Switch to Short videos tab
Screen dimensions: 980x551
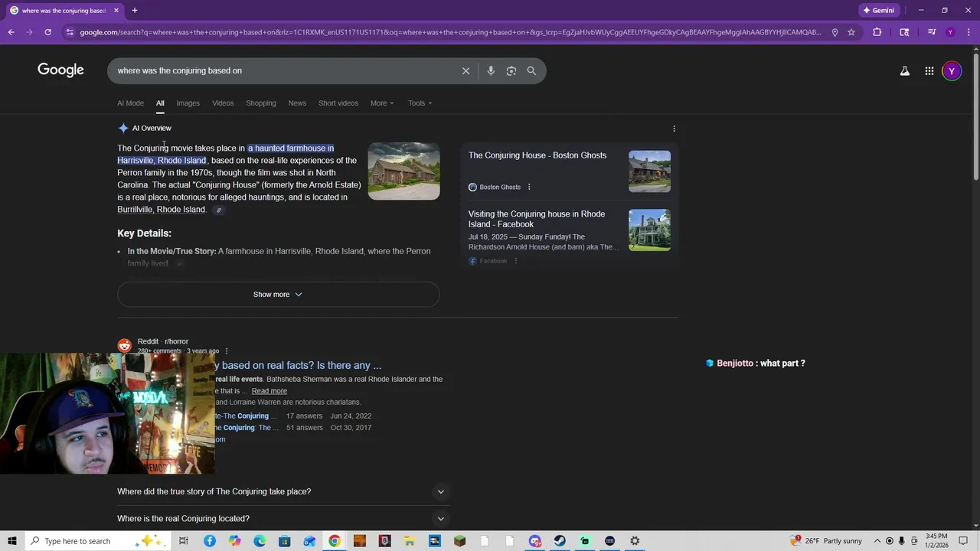click(338, 103)
